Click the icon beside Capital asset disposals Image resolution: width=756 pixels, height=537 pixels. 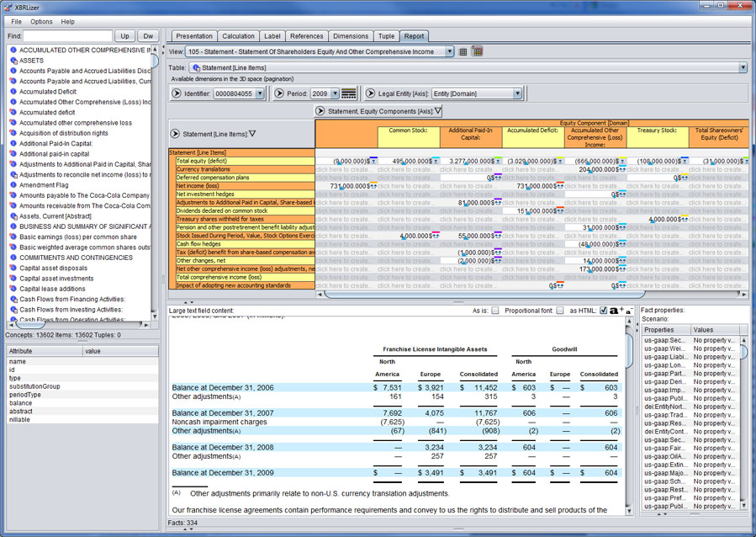(x=13, y=268)
